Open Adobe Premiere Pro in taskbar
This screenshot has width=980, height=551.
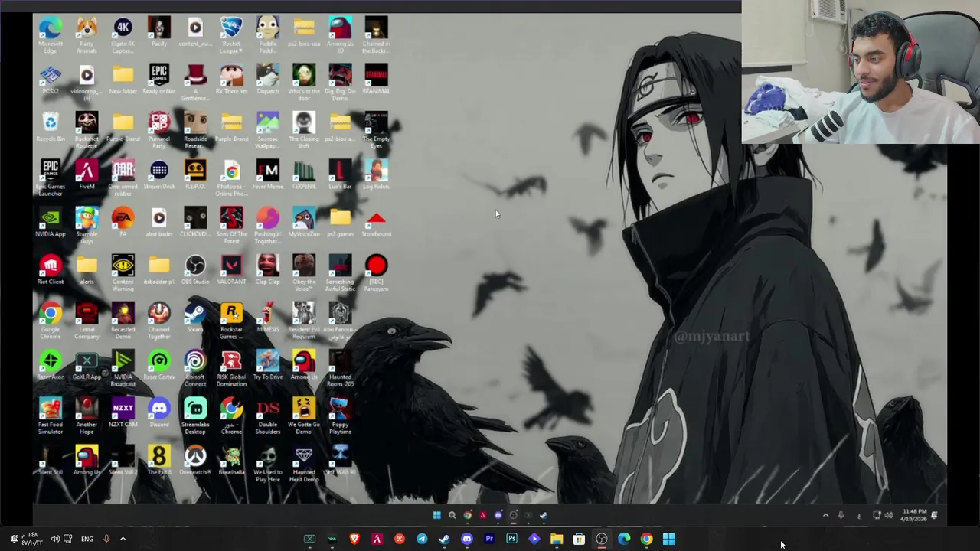[x=489, y=539]
